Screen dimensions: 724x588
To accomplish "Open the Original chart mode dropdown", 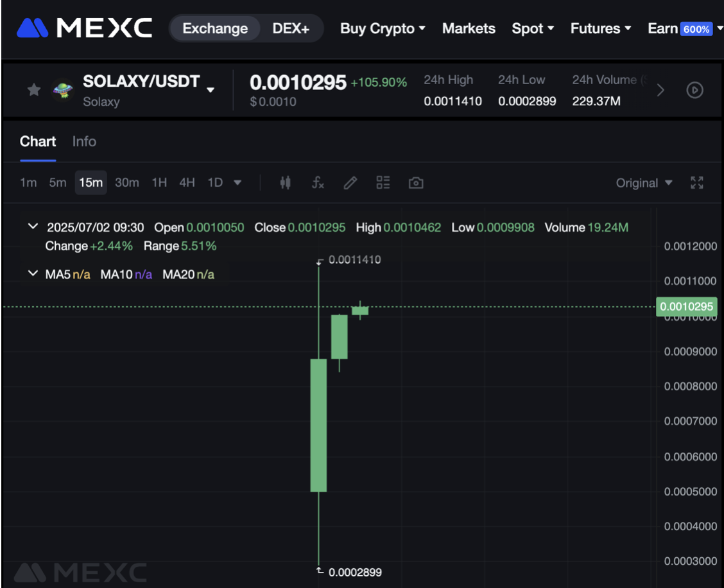I will (644, 183).
